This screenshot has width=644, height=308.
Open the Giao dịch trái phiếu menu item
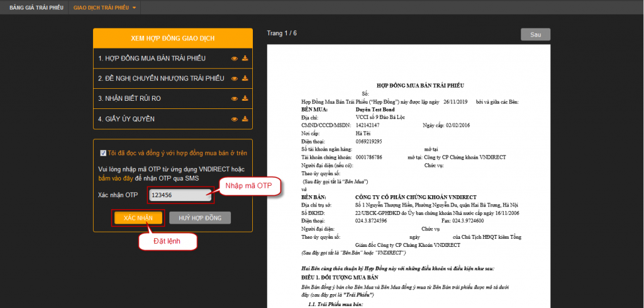pyautogui.click(x=101, y=8)
